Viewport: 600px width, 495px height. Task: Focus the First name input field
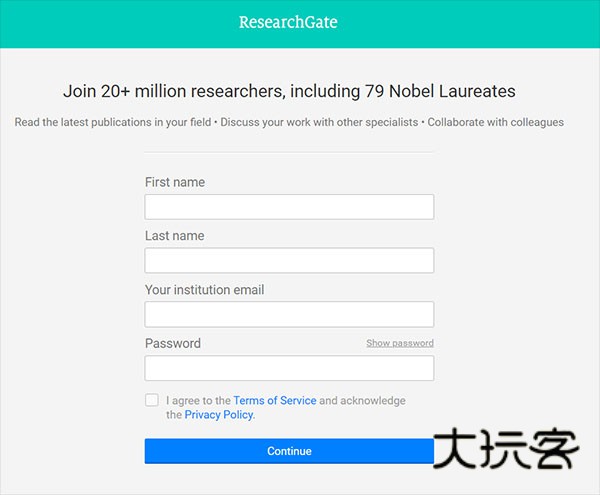289,207
